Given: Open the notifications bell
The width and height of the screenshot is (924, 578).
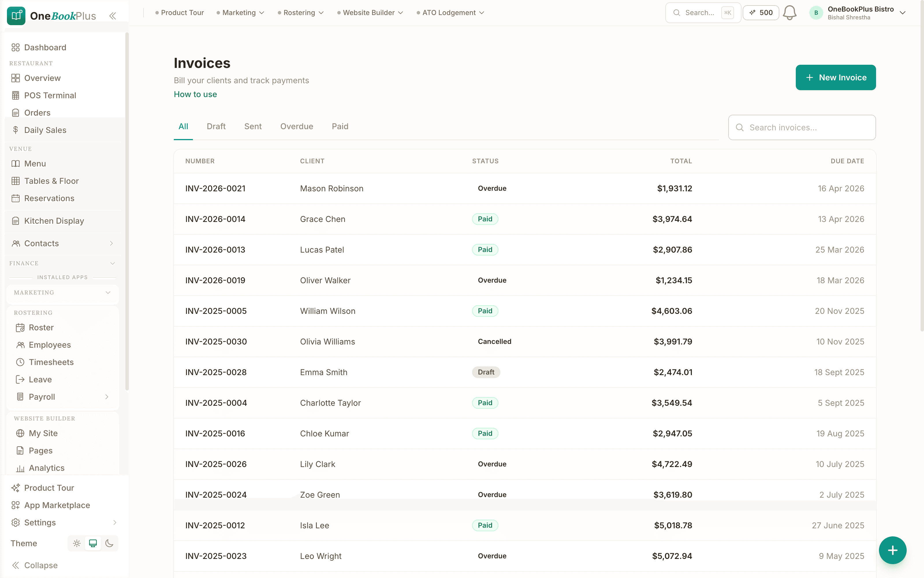Looking at the screenshot, I should click(789, 13).
